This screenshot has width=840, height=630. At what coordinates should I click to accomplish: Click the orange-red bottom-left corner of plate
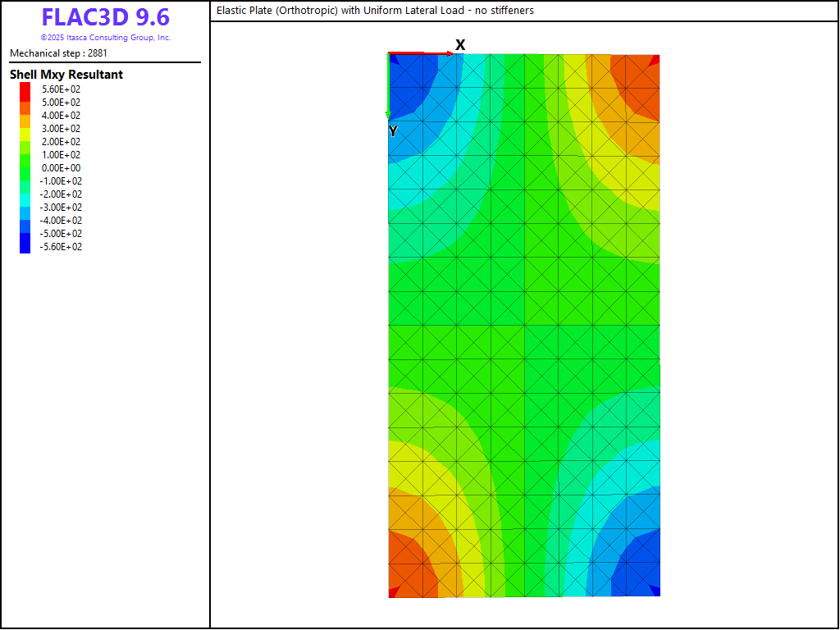402,578
